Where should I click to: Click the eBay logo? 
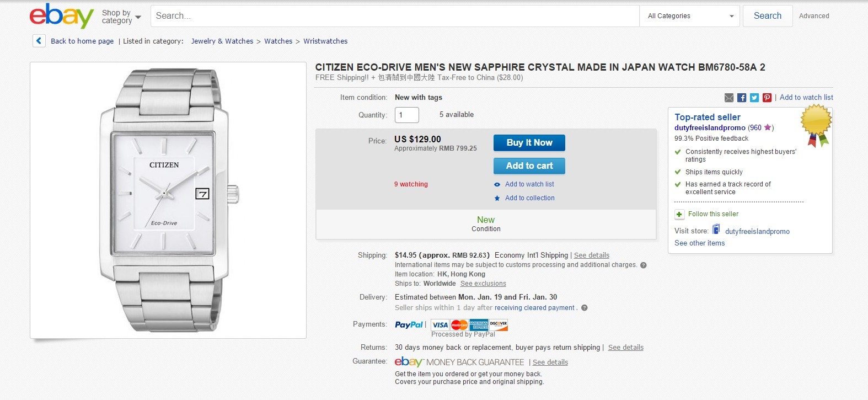pos(61,16)
